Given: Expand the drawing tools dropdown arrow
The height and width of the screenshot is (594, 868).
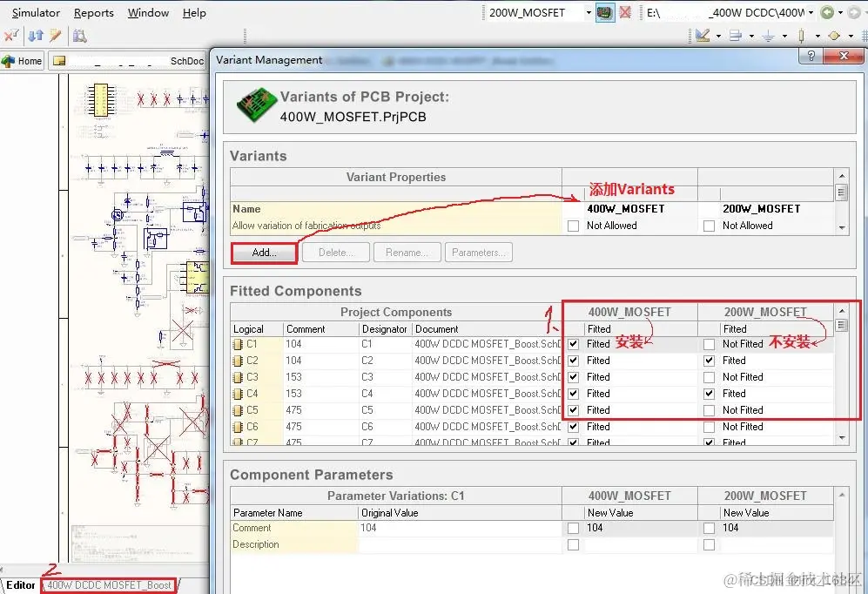Looking at the screenshot, I should (718, 36).
